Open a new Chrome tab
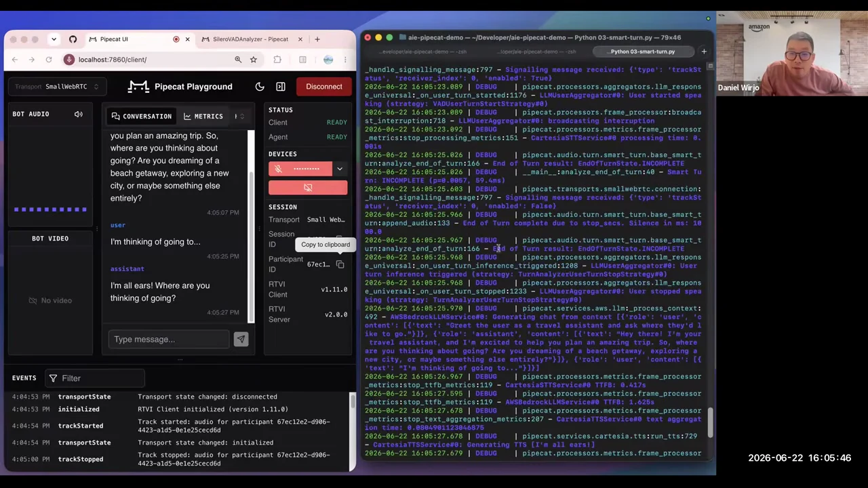This screenshot has width=868, height=488. [x=317, y=39]
